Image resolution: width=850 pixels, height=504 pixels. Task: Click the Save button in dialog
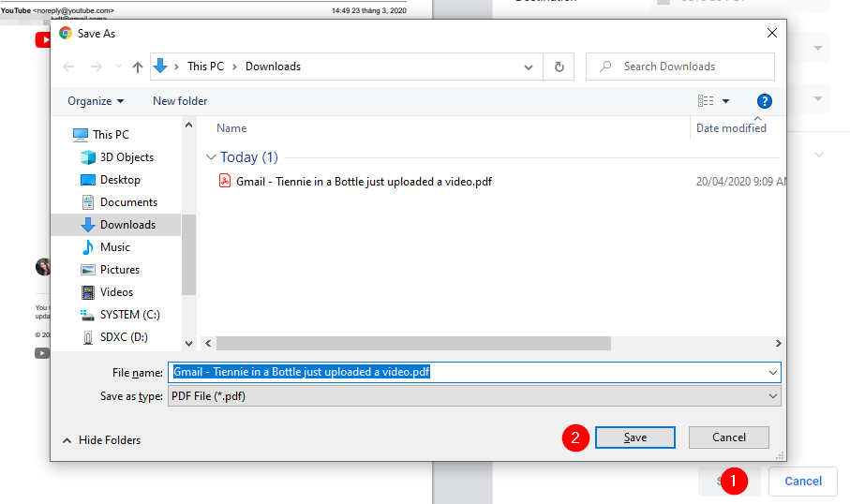click(634, 437)
